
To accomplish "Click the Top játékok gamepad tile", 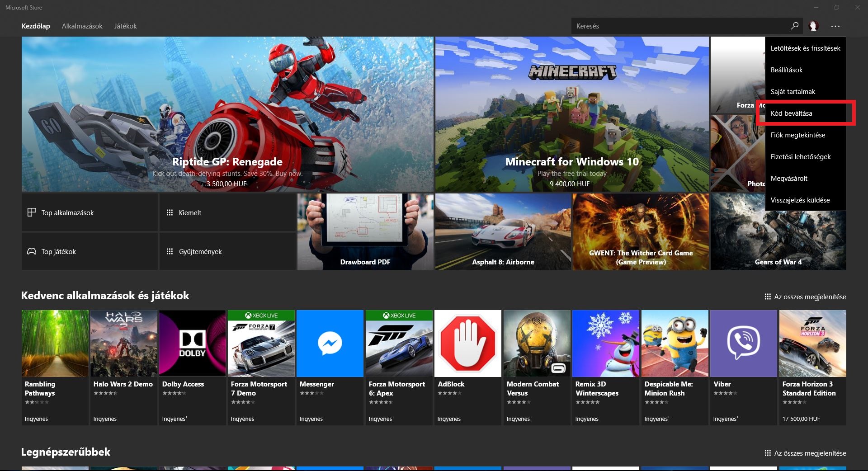I will coord(90,251).
